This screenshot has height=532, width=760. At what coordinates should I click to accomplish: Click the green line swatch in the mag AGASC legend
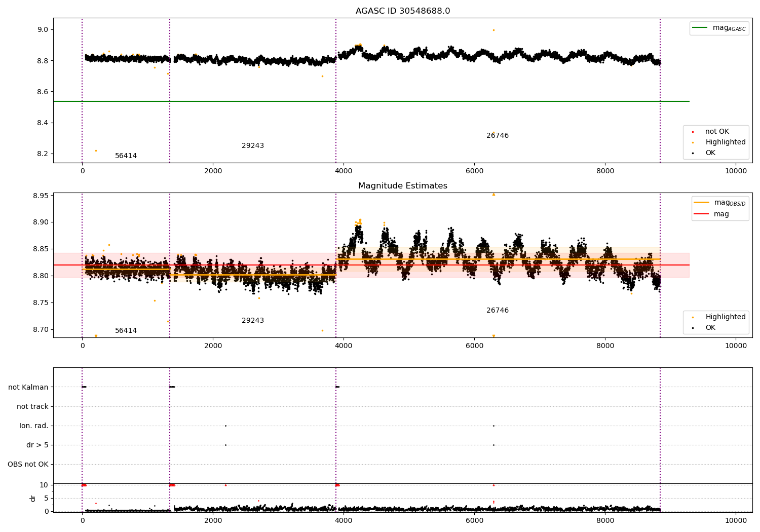[x=700, y=28]
